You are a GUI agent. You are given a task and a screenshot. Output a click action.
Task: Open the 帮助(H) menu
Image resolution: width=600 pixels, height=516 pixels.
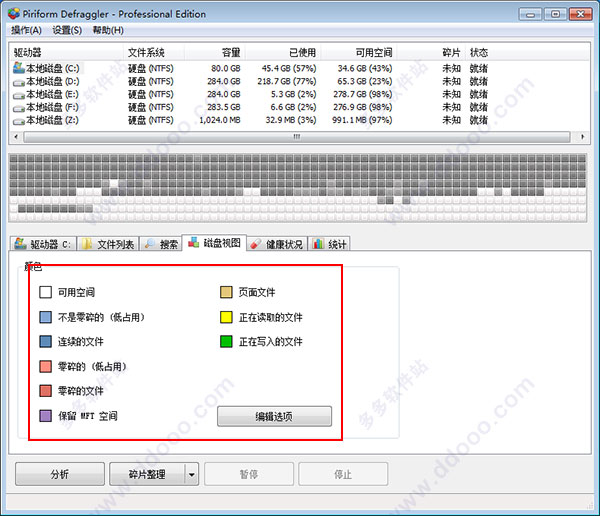(x=108, y=30)
